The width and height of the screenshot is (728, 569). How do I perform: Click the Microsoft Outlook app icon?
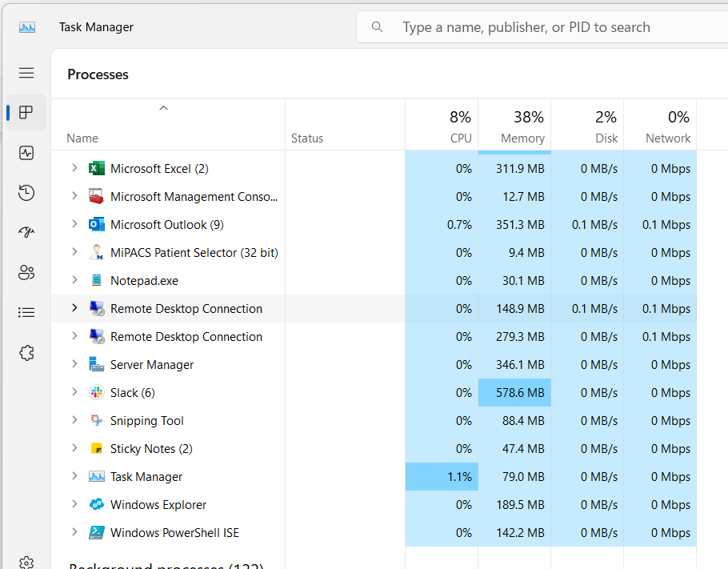(x=97, y=224)
